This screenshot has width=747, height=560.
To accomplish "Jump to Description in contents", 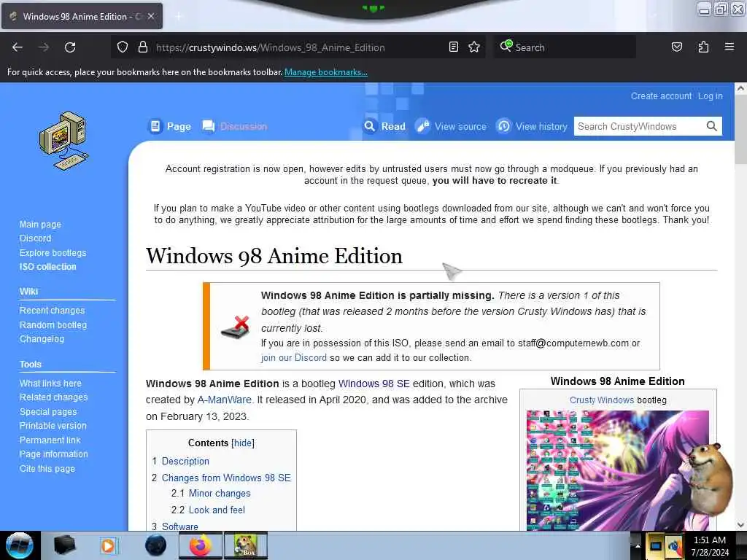I will click(x=185, y=461).
